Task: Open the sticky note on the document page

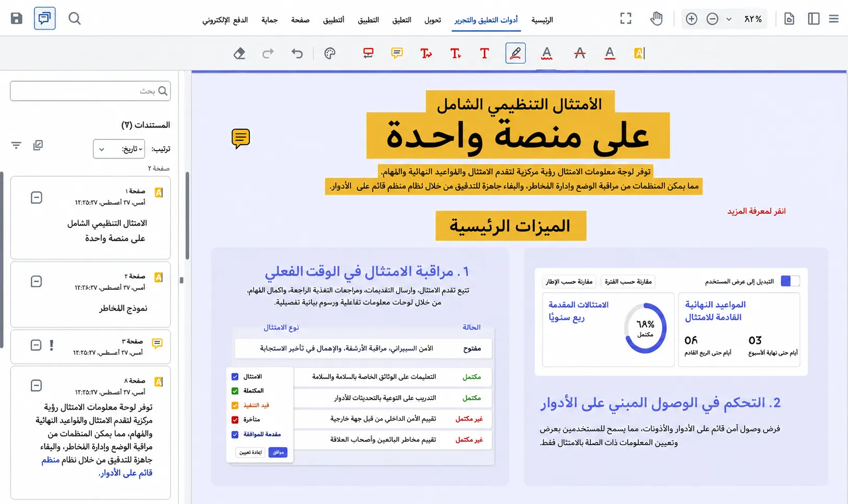Action: 240,139
